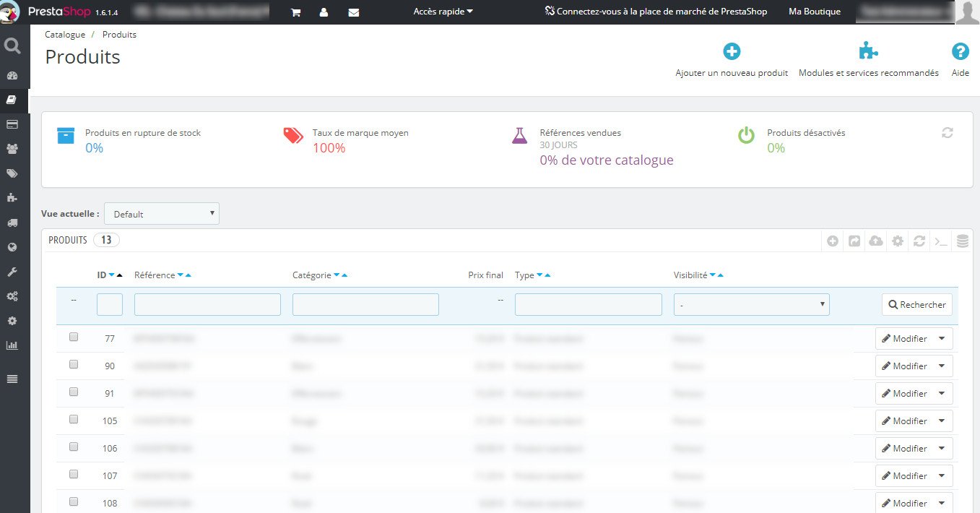Show SQL query terminal icon

[x=941, y=241]
